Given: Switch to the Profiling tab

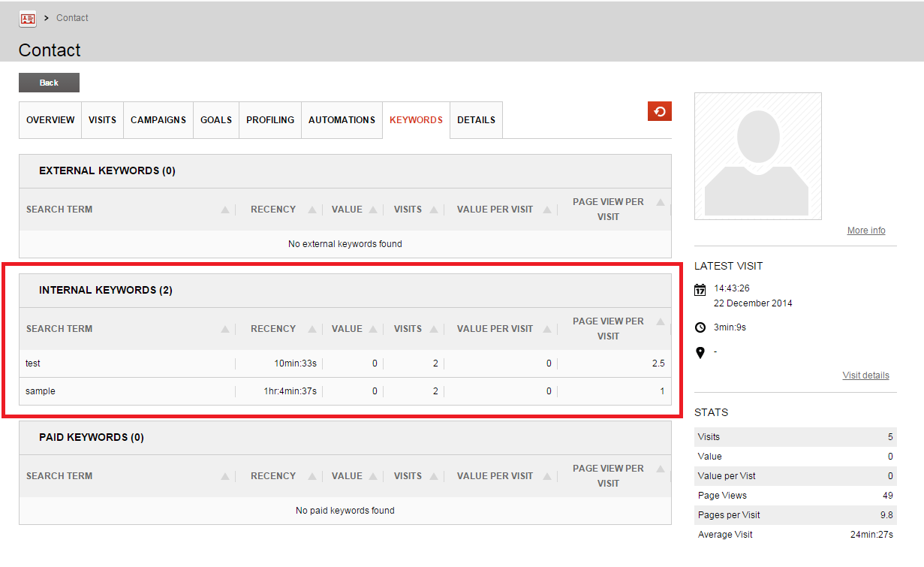Looking at the screenshot, I should tap(269, 119).
